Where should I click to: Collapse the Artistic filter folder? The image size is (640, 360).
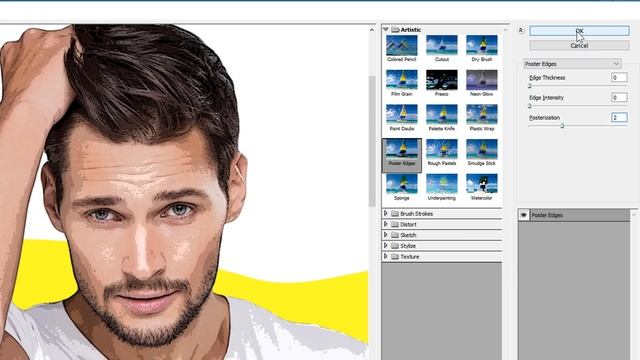coord(386,30)
